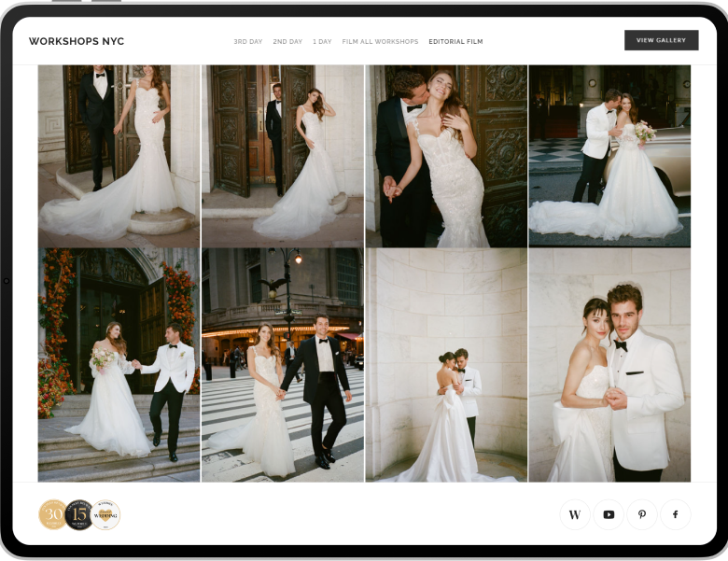Viewport: 728px width, 561px height.
Task: Open photo of couple on floral steps
Action: 119,364
